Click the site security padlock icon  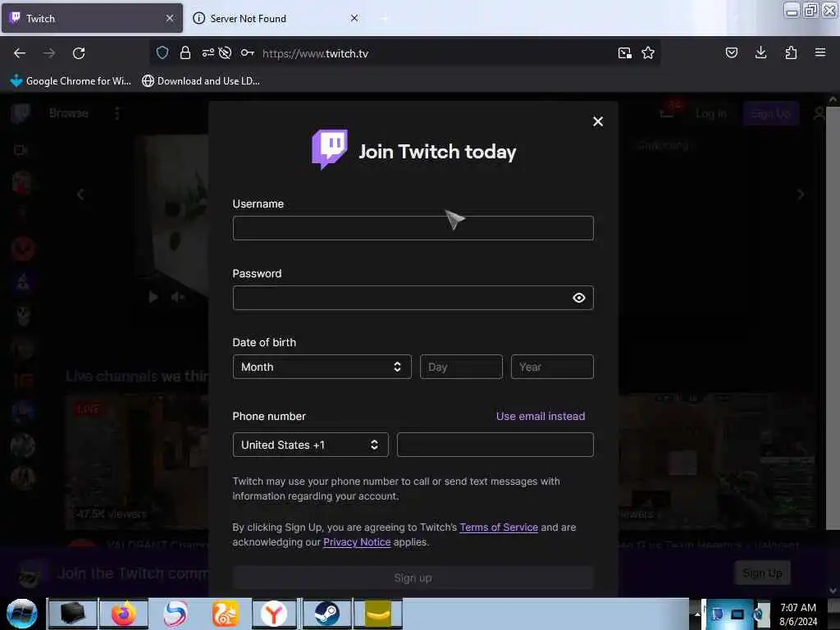point(185,52)
